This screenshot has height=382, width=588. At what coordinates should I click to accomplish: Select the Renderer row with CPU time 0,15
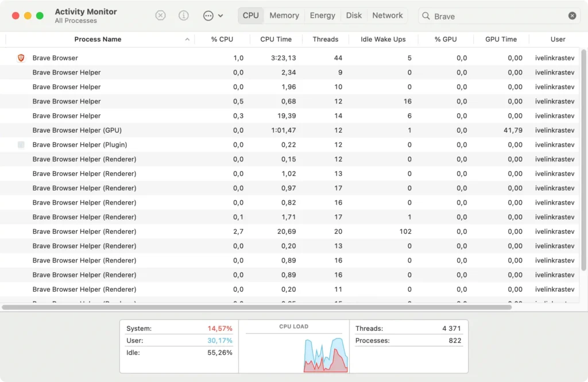coord(289,159)
